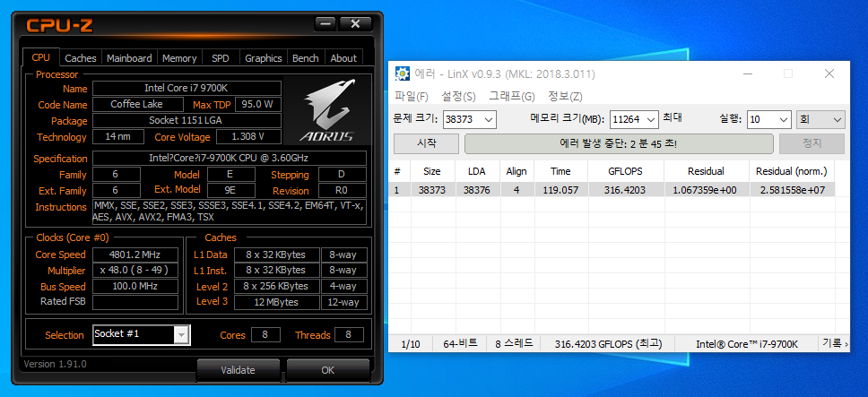Click the Core Voltage 1.308 V field
The width and height of the screenshot is (868, 397).
point(248,137)
